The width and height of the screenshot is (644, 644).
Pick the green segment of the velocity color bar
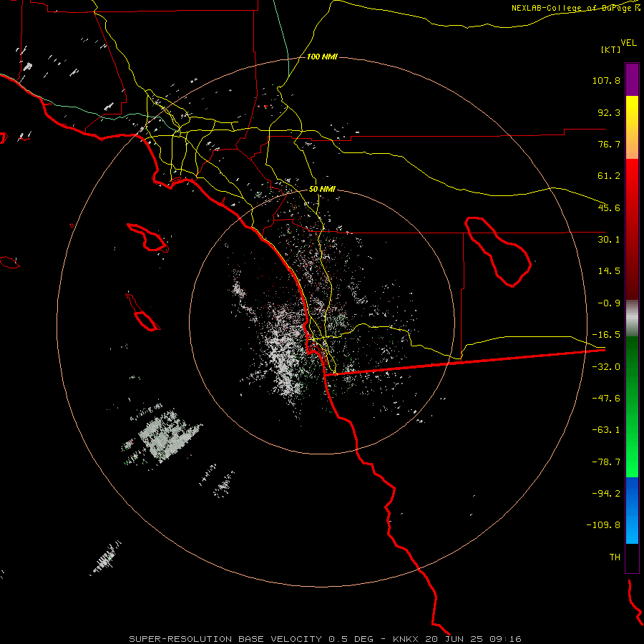tap(632, 406)
